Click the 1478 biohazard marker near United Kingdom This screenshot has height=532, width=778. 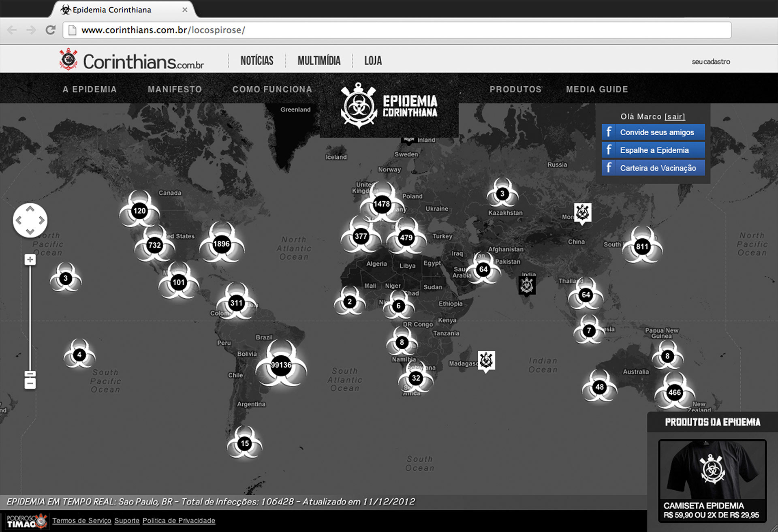(381, 204)
